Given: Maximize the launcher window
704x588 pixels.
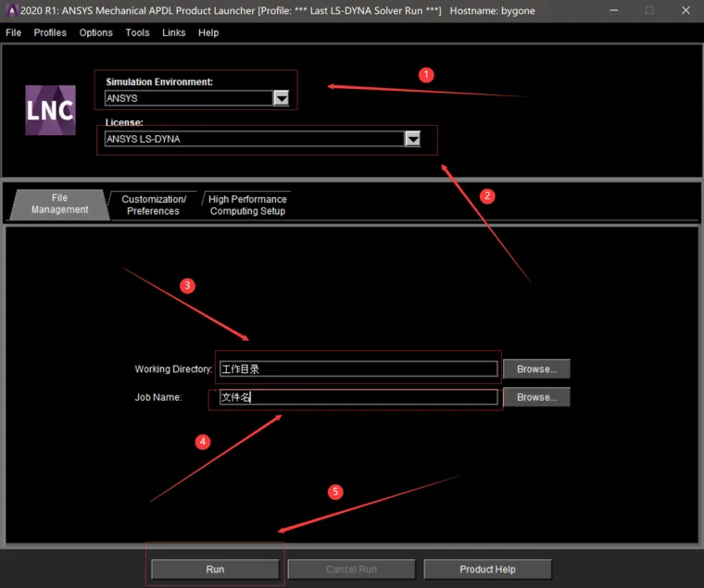Looking at the screenshot, I should point(649,10).
